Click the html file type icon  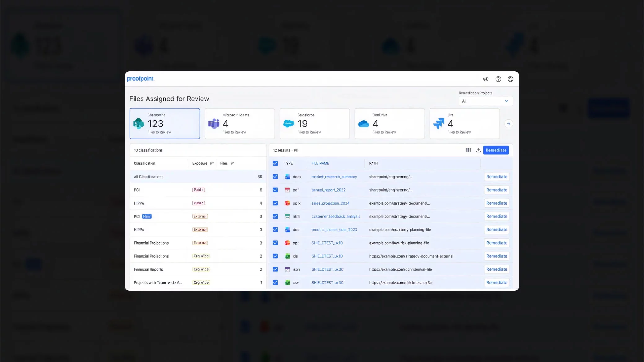coord(287,216)
